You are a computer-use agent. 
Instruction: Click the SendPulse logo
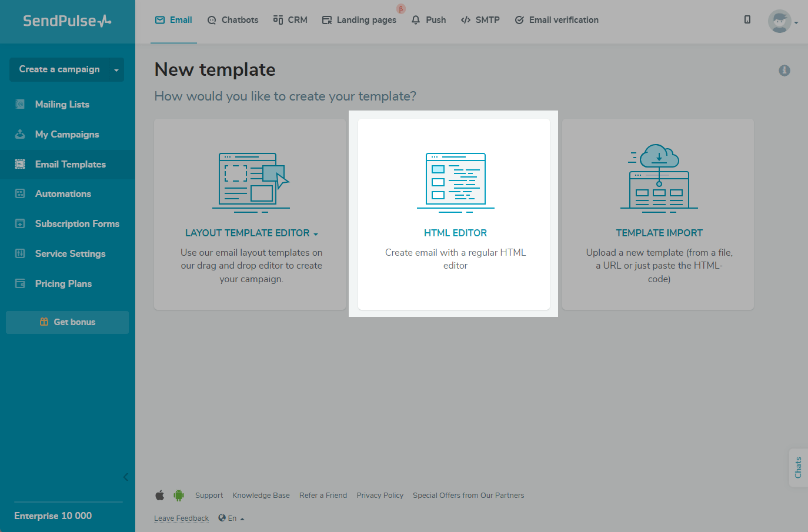(x=67, y=21)
